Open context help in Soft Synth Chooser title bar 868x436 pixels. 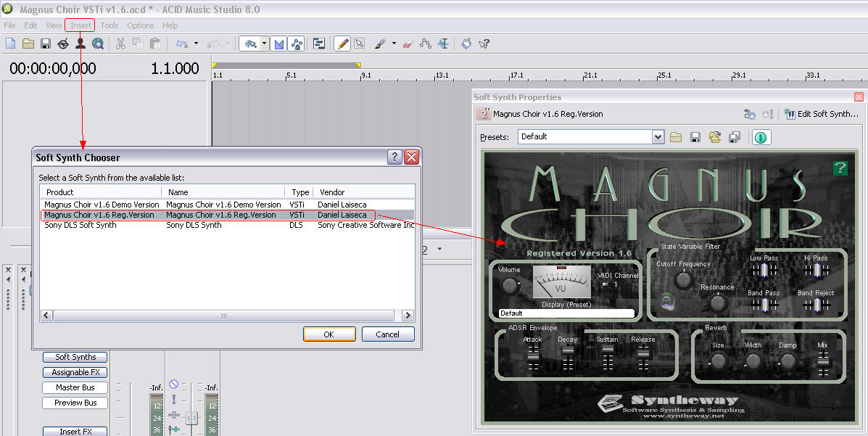click(x=394, y=157)
